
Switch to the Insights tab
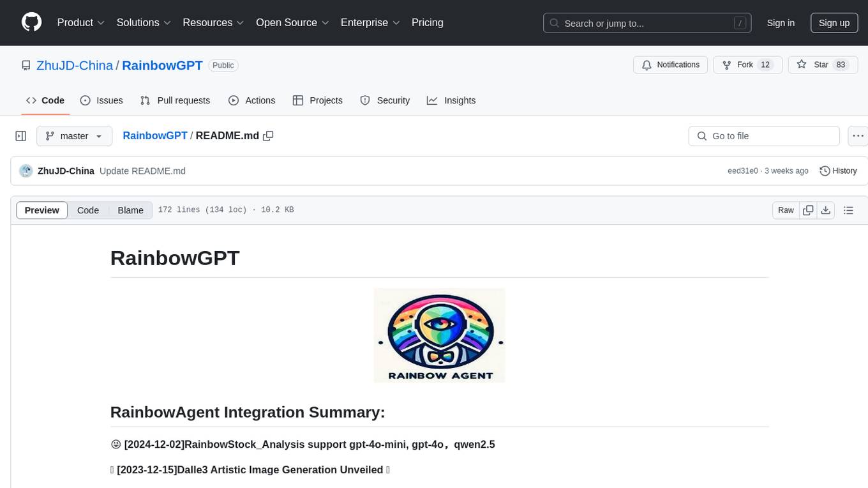click(451, 100)
